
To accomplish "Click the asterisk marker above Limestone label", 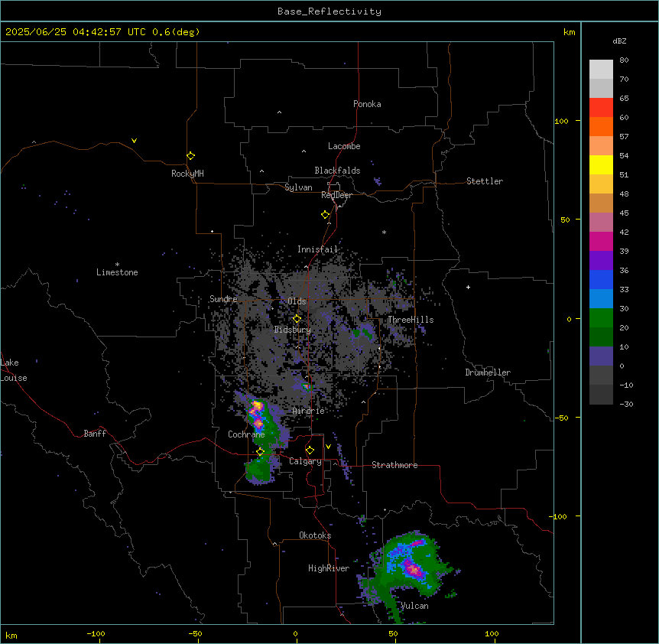I will 117,265.
